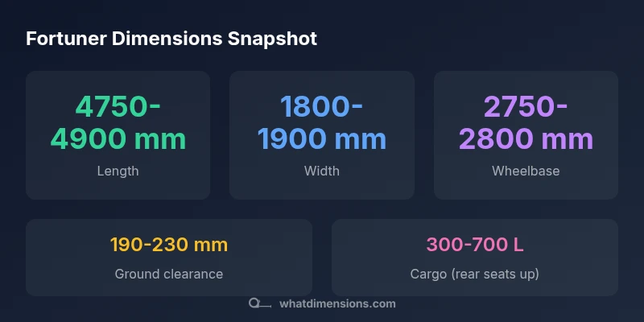The width and height of the screenshot is (644, 322).
Task: Click the green "4750-" length figure
Action: [x=118, y=106]
